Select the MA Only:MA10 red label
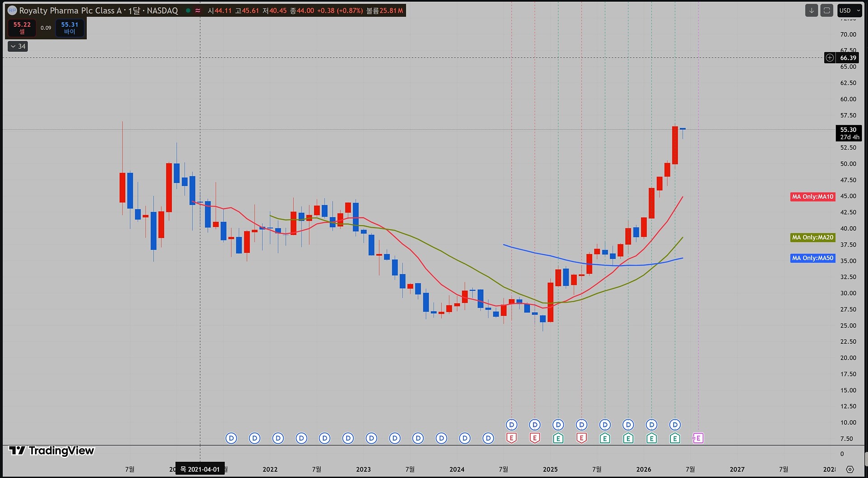This screenshot has width=868, height=478. tap(812, 197)
